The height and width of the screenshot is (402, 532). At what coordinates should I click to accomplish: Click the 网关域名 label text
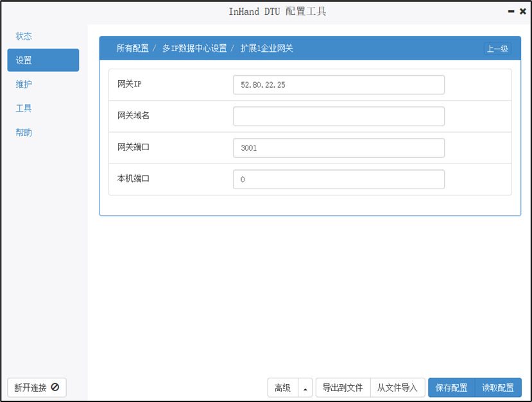133,115
